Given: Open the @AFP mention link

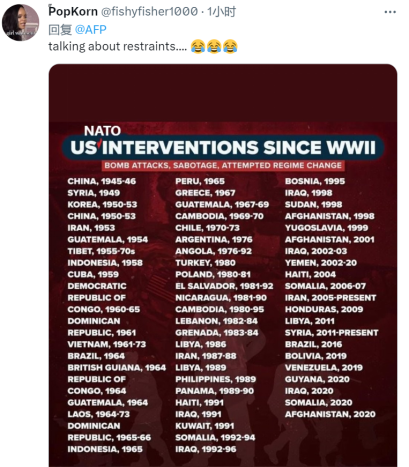Looking at the screenshot, I should tap(91, 30).
